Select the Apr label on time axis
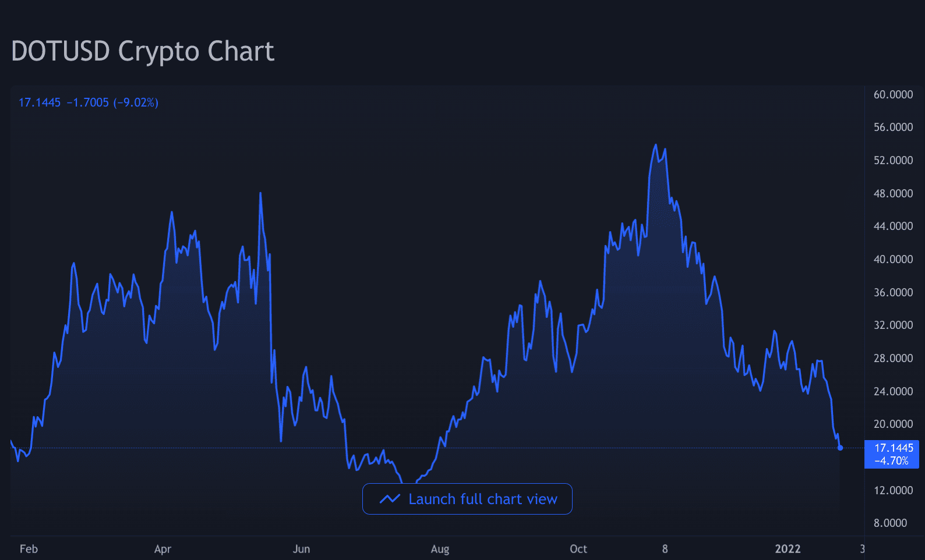This screenshot has width=925, height=560. (x=163, y=549)
